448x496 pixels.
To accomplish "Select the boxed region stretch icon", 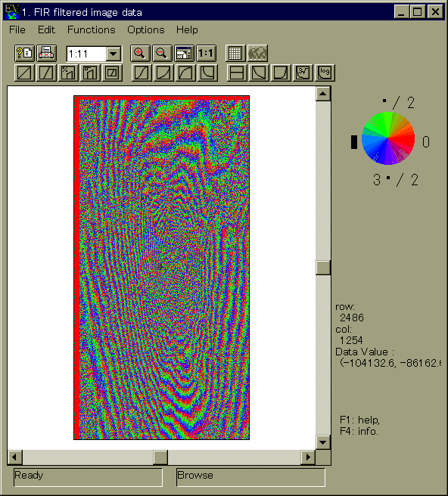I will pos(112,73).
